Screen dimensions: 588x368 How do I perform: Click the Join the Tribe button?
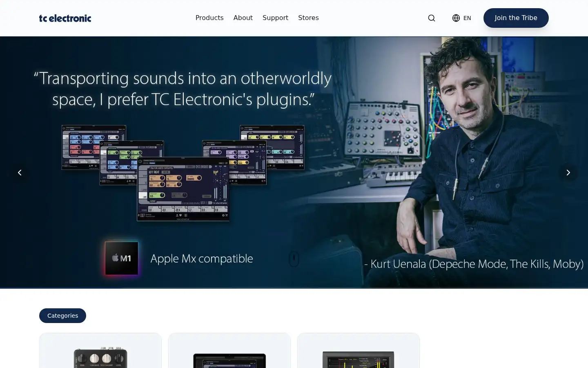(x=516, y=18)
